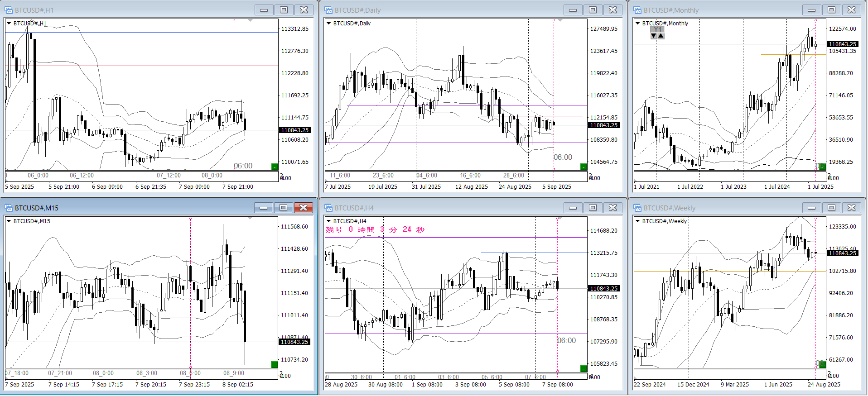Click the chart icon in the BTCUSD#,Daily title bar

329,10
